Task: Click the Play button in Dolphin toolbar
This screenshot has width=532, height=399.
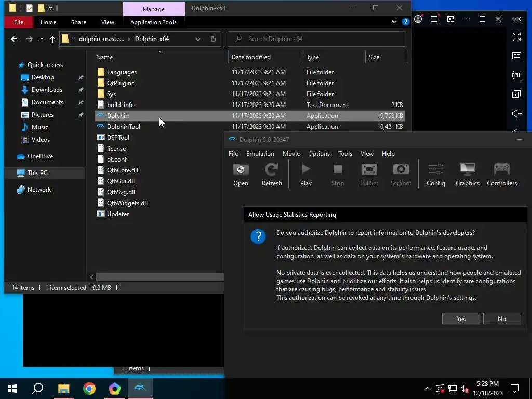Action: tap(305, 175)
